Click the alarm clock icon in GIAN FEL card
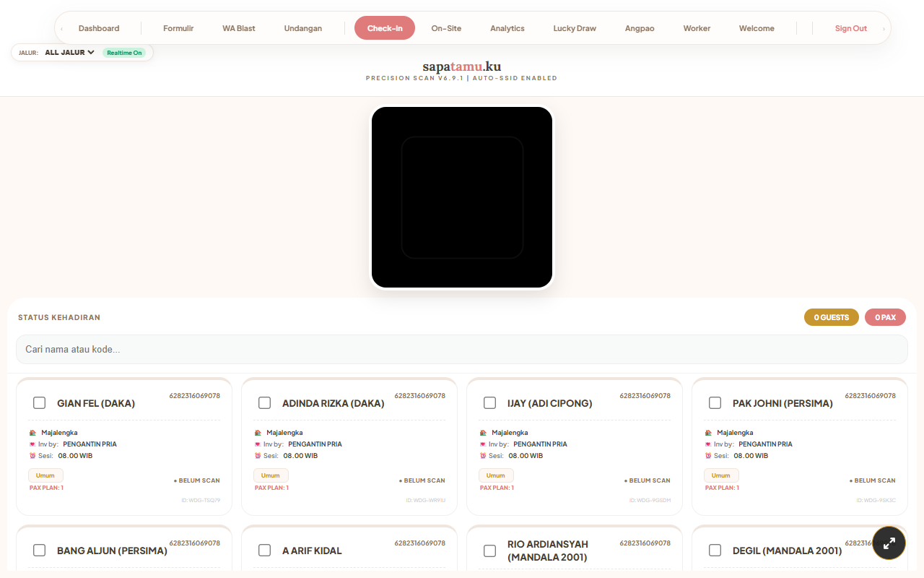 tap(32, 456)
